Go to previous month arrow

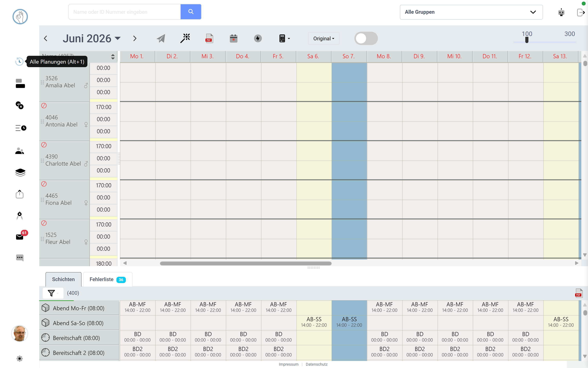(x=45, y=38)
